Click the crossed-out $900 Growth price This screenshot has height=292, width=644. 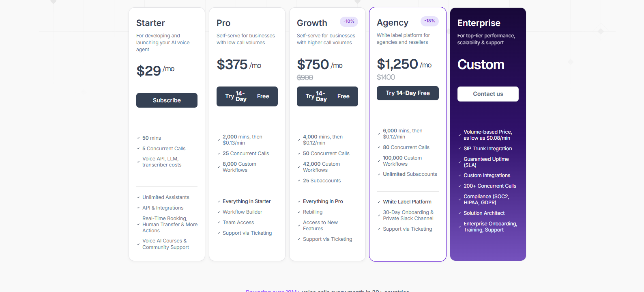tap(305, 78)
